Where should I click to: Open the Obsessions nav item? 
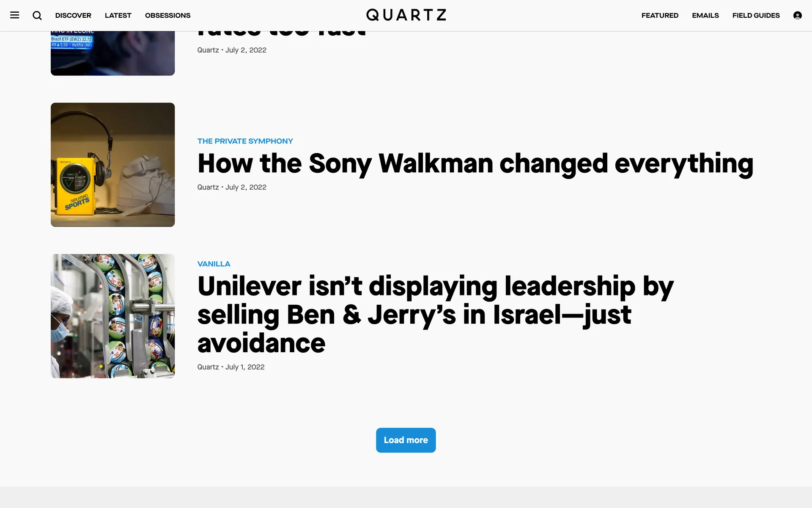click(x=167, y=15)
